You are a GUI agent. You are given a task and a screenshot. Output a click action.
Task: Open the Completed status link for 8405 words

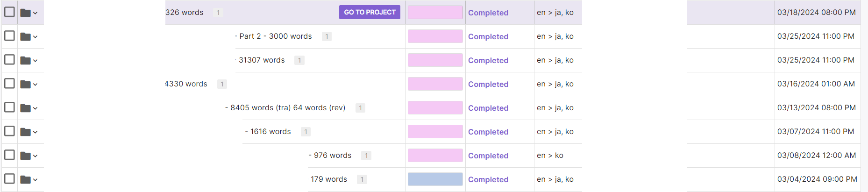coord(488,108)
